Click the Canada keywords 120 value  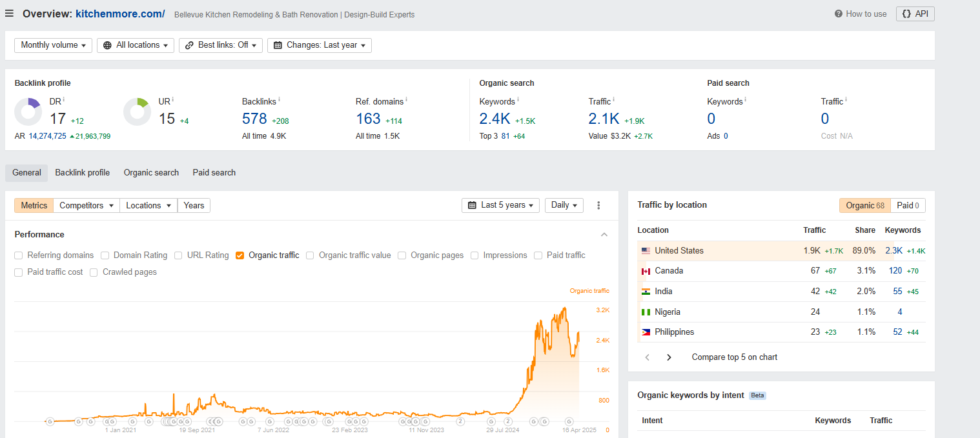pyautogui.click(x=895, y=271)
